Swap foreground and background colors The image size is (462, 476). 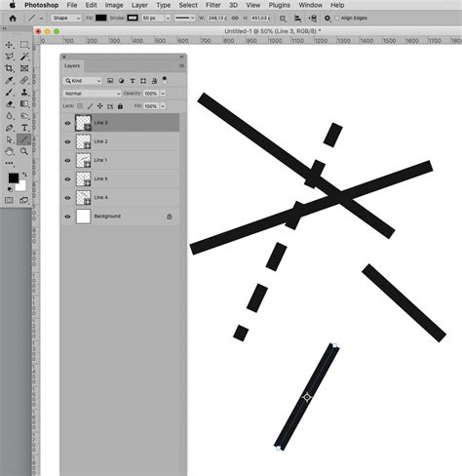coord(24,175)
